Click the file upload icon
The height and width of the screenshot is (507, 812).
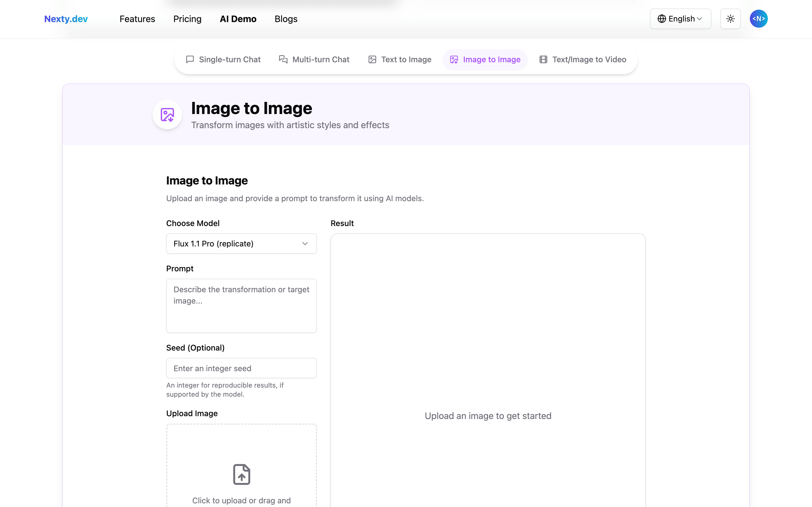pyautogui.click(x=241, y=474)
